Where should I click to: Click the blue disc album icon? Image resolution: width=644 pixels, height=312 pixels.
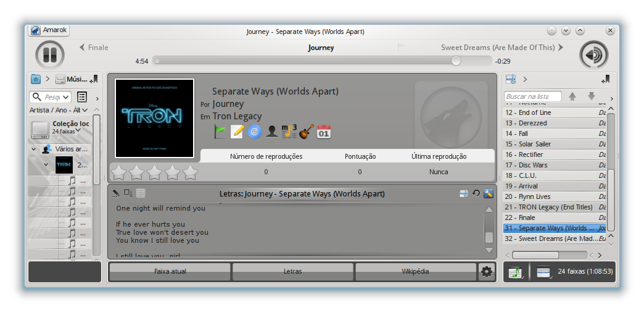tap(255, 132)
